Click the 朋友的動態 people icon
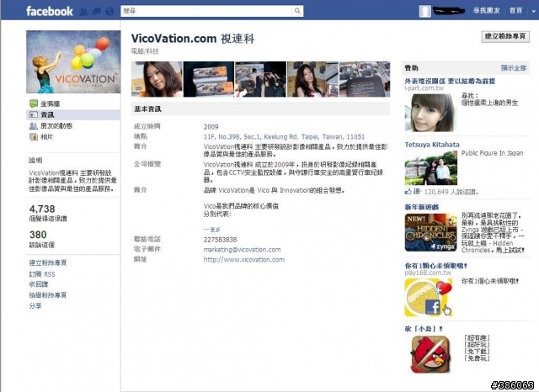This screenshot has width=539, height=392. [x=34, y=125]
